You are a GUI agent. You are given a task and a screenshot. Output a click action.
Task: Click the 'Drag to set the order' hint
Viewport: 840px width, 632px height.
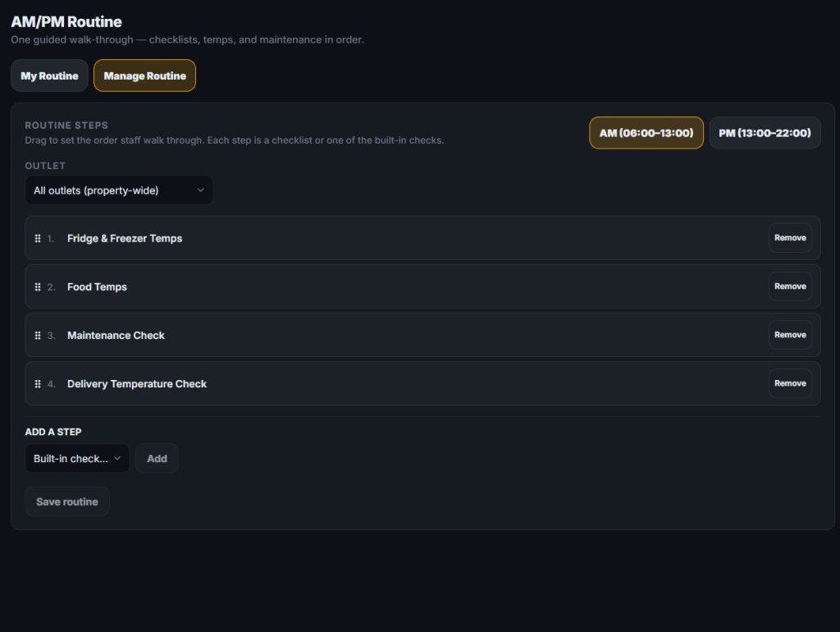click(x=234, y=140)
